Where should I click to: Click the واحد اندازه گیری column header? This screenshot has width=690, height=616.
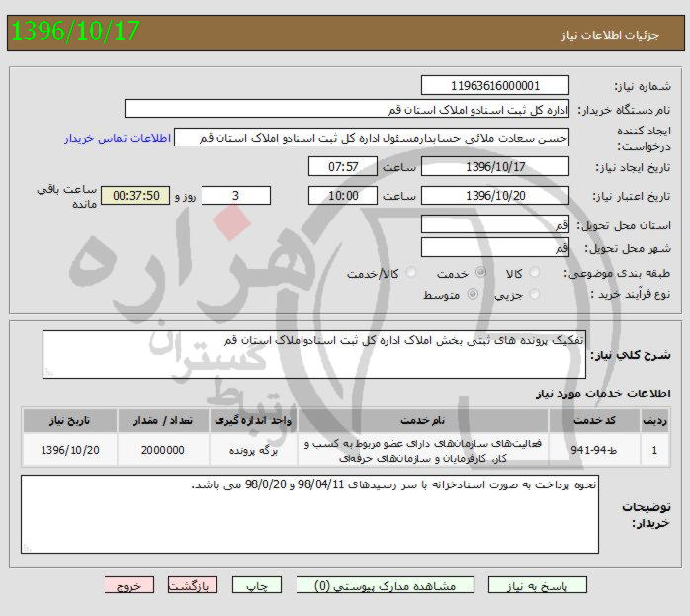253,420
